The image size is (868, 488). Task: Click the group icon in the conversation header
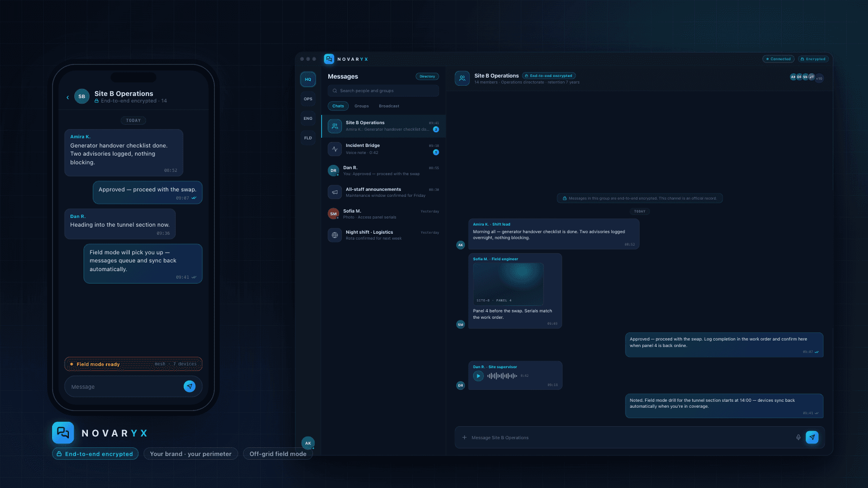[462, 78]
